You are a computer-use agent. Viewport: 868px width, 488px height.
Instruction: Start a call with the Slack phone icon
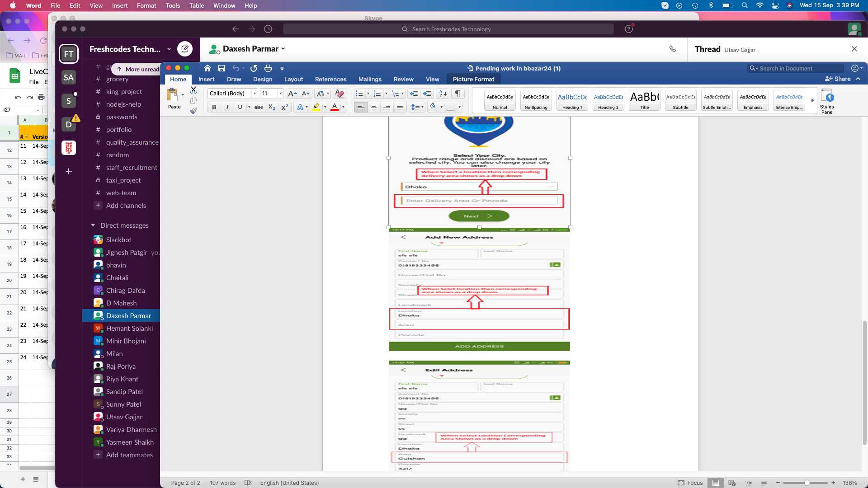click(x=673, y=49)
